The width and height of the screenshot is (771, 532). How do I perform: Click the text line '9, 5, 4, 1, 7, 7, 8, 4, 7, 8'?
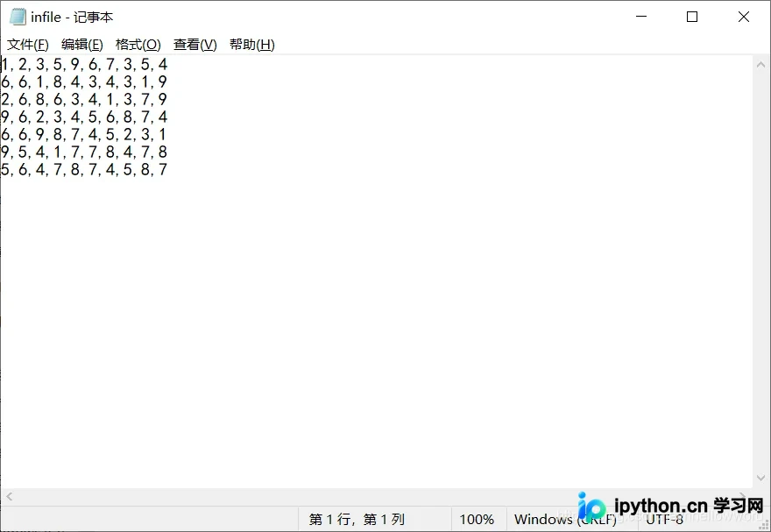point(84,152)
